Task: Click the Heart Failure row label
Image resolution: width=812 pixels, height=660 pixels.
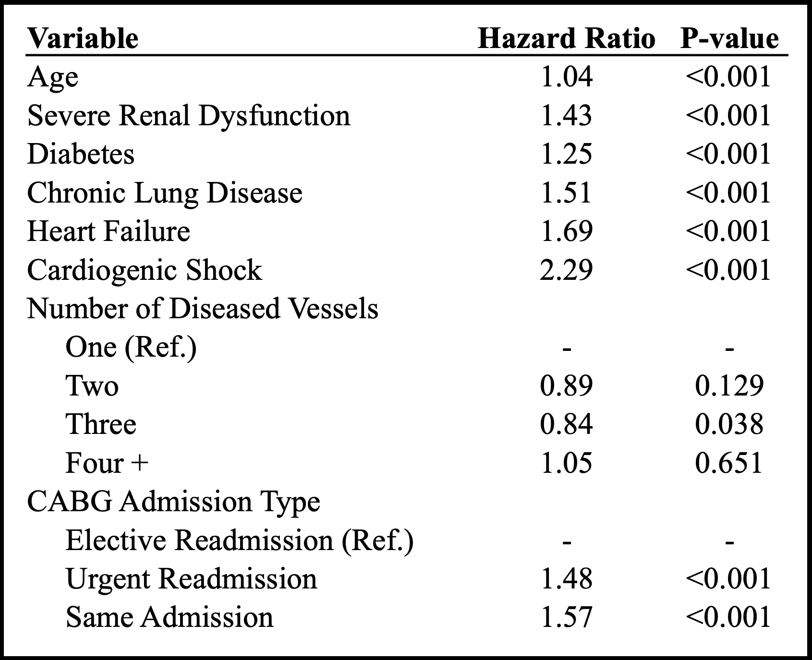Action: click(109, 231)
